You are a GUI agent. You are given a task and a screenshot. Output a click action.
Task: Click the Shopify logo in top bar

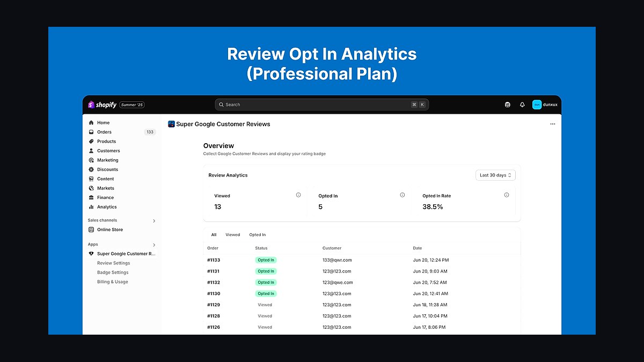coord(102,105)
